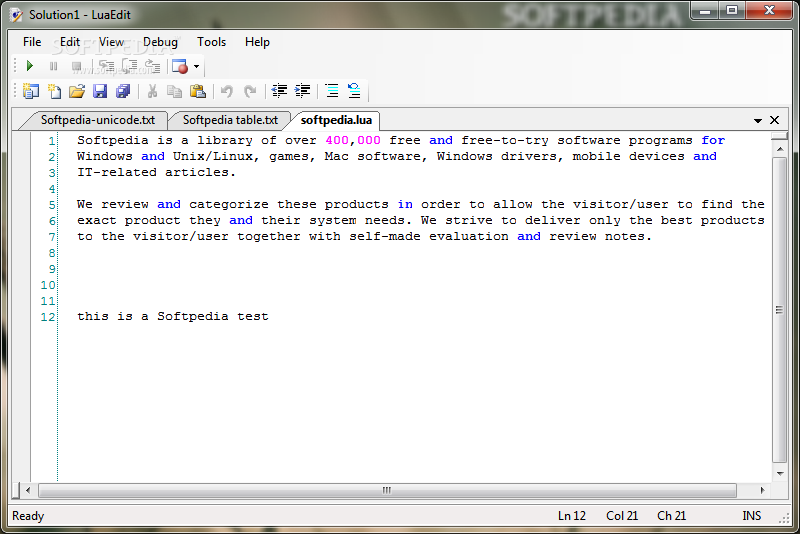Click the blue keyword 'in' on line 5
Screen dimensions: 800x534
pyautogui.click(x=405, y=205)
